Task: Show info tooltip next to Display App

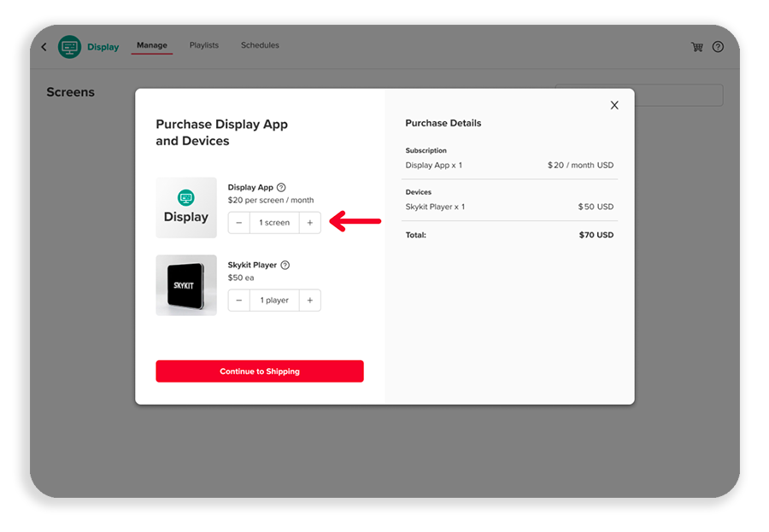Action: [281, 187]
